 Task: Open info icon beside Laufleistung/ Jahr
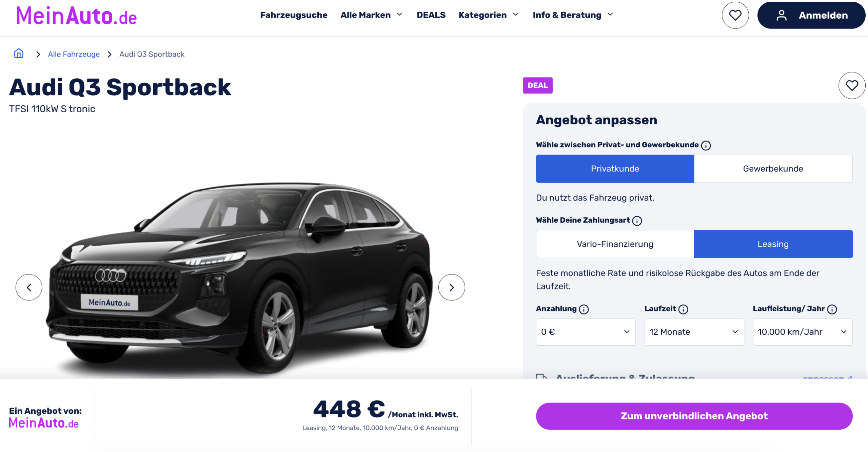(x=832, y=309)
